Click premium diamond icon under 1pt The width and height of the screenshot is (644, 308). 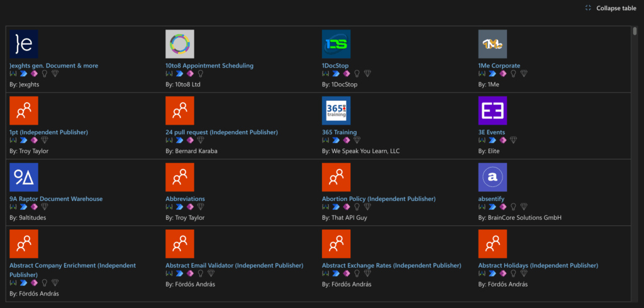tap(45, 140)
